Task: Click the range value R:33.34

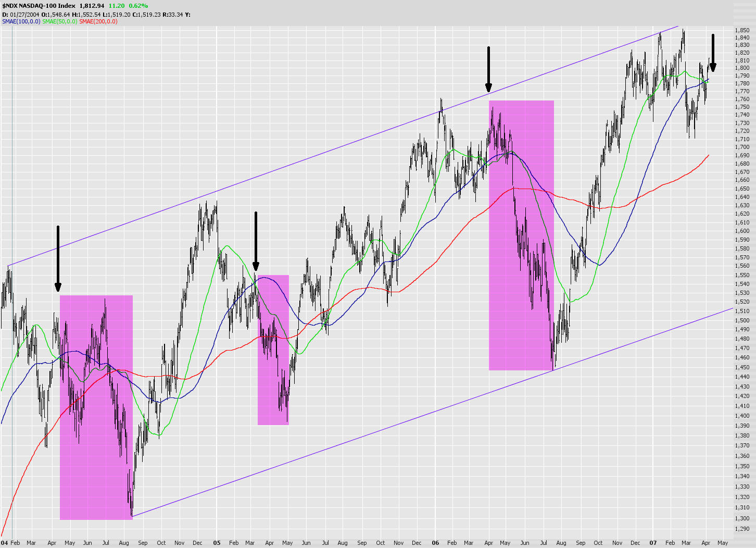Action: [173, 14]
